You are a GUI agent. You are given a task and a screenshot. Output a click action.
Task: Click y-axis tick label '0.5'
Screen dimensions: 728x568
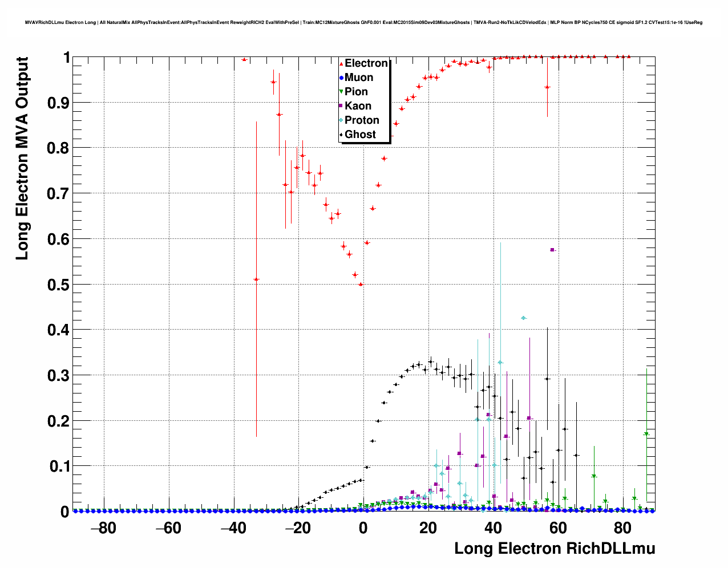[x=59, y=285]
